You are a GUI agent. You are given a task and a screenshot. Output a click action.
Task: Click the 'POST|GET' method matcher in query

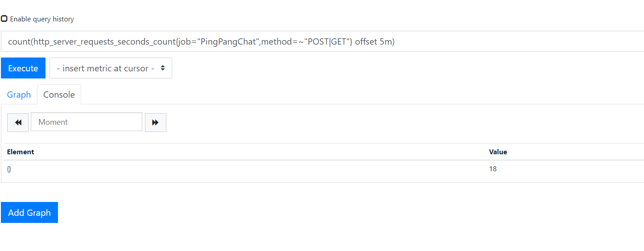pos(328,42)
